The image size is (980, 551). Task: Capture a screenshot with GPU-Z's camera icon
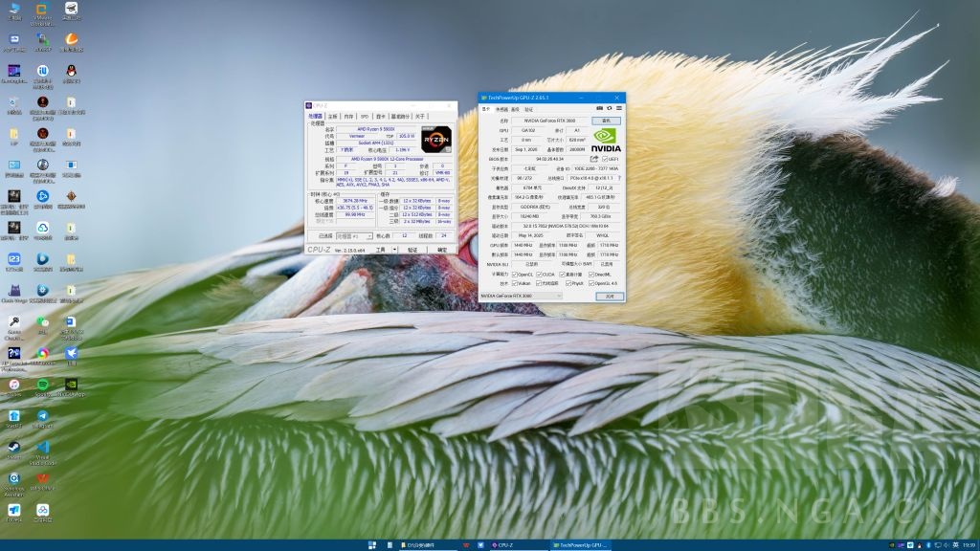[x=600, y=108]
